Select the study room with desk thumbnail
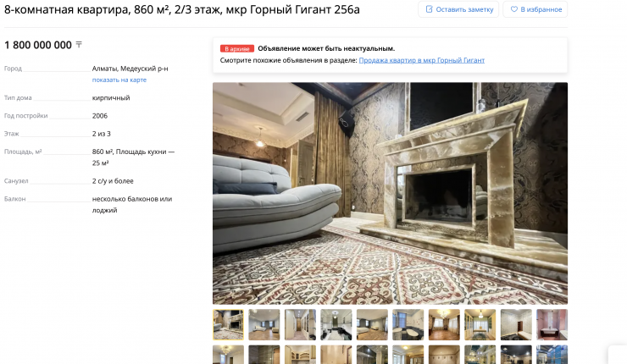The width and height of the screenshot is (627, 364). point(480,324)
